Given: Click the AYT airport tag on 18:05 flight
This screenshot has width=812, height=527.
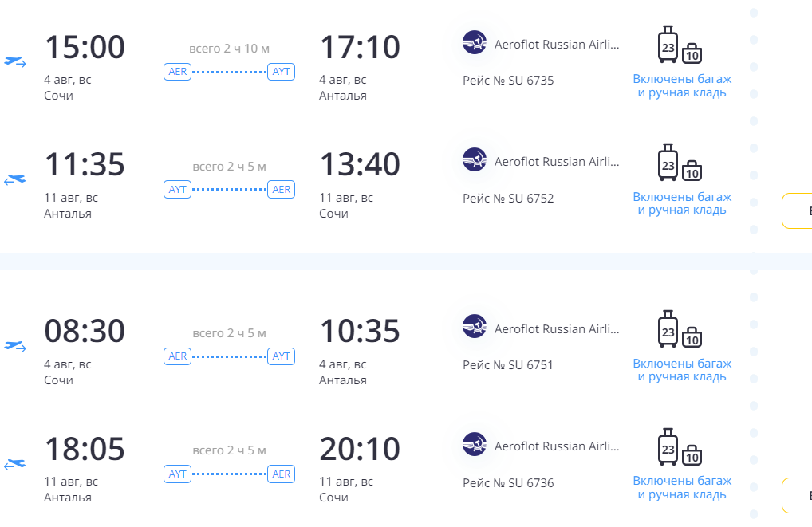Looking at the screenshot, I should [178, 474].
